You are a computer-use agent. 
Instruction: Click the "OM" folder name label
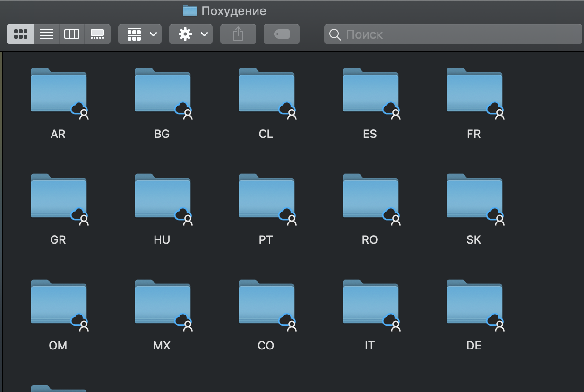pyautogui.click(x=58, y=346)
